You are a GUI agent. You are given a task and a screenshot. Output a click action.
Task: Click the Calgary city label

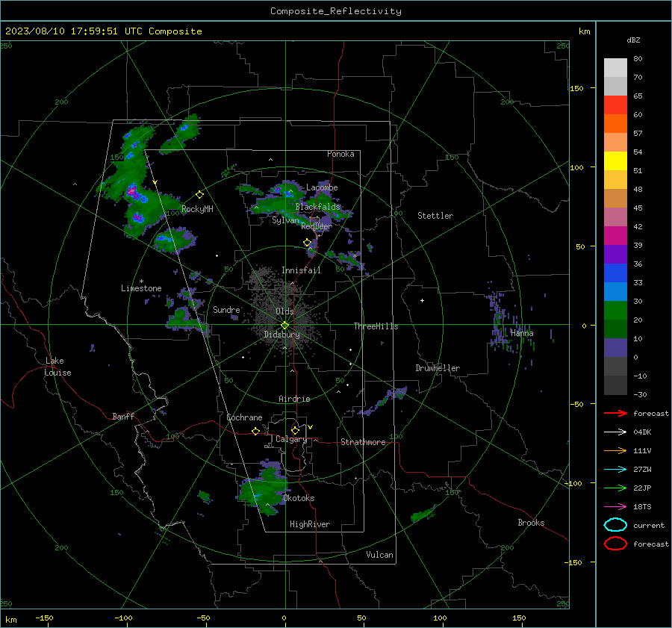291,439
